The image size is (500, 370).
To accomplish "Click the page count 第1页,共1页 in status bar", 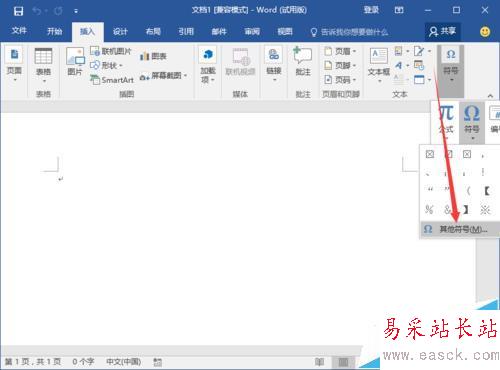I will pyautogui.click(x=33, y=361).
